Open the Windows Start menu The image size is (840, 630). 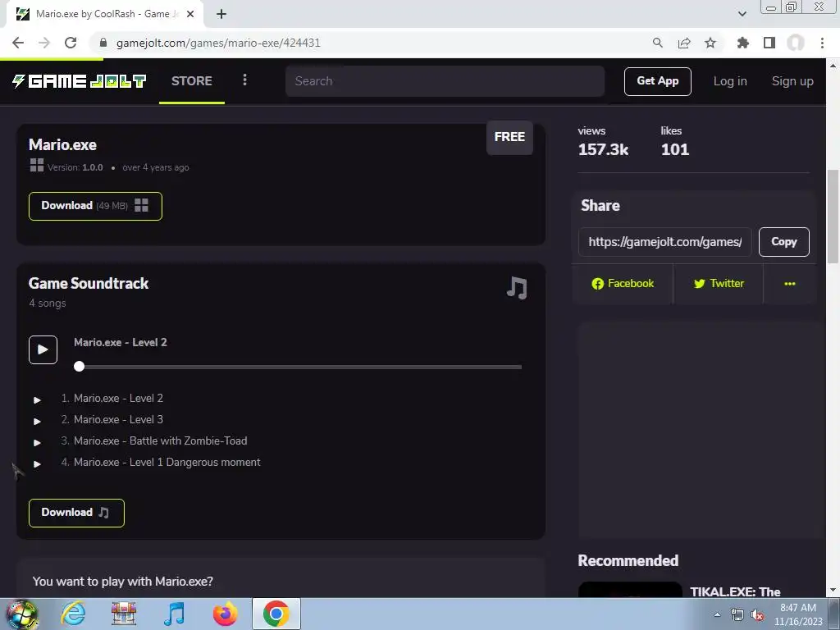tap(21, 614)
